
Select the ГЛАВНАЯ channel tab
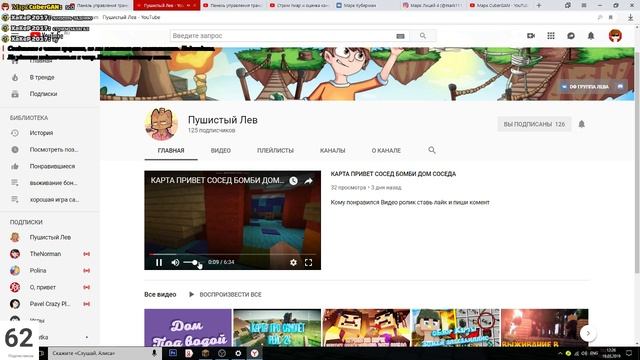click(x=171, y=151)
